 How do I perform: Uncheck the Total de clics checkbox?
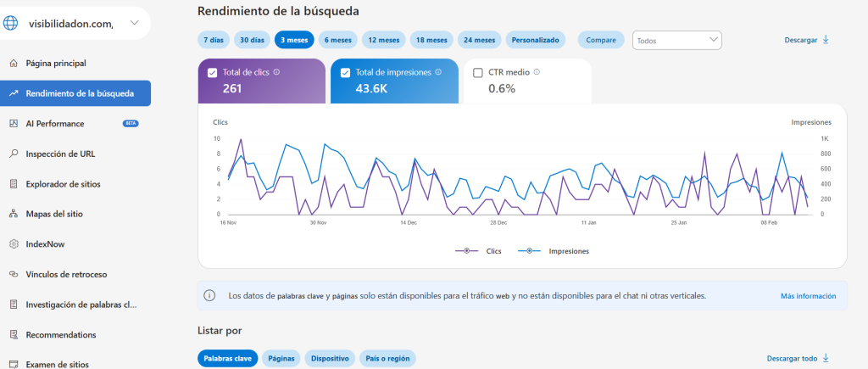click(212, 73)
